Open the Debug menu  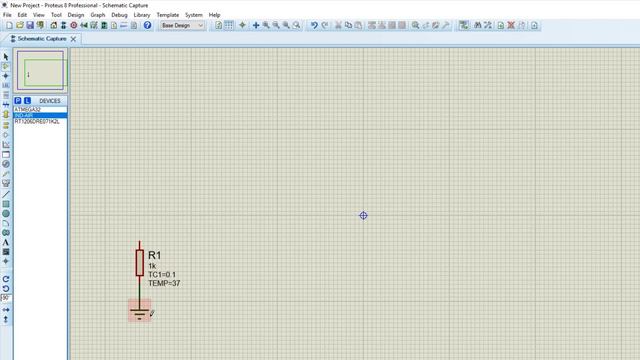point(119,15)
